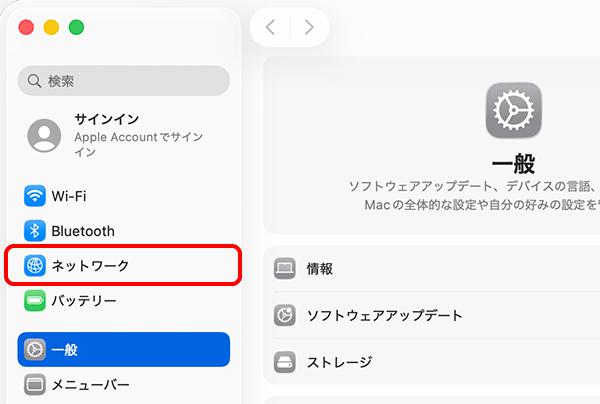Viewport: 600px width, 404px height.
Task: Open the ソフトウェアアップデート row
Action: pos(385,315)
